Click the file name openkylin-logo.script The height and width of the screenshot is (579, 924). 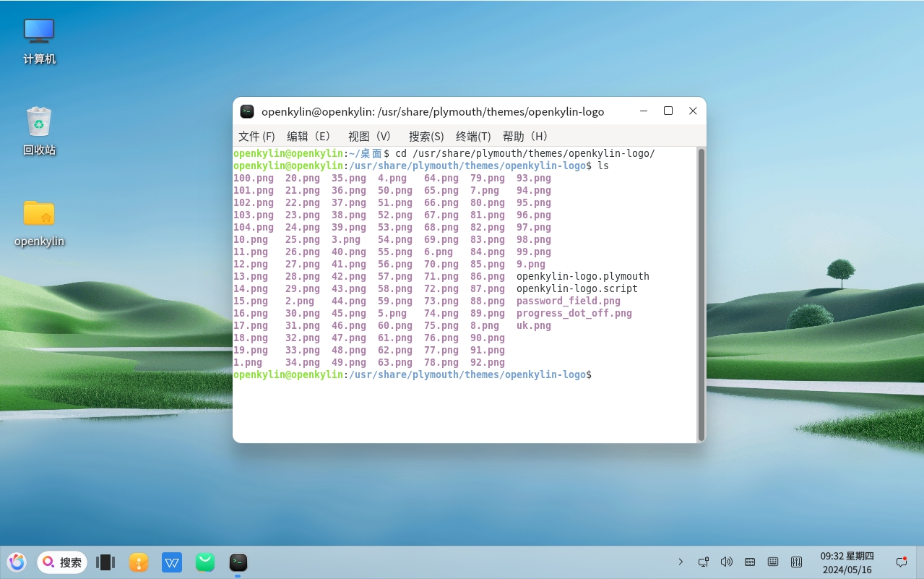[577, 288]
